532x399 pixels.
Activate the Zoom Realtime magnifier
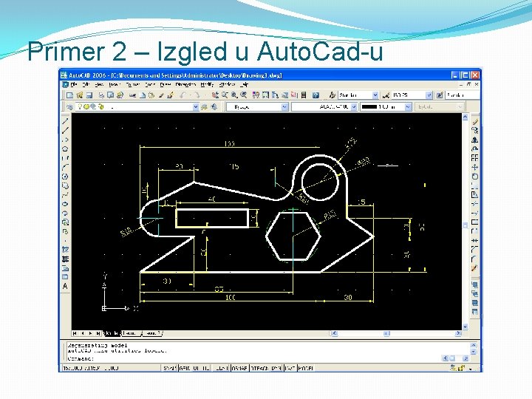(x=225, y=95)
